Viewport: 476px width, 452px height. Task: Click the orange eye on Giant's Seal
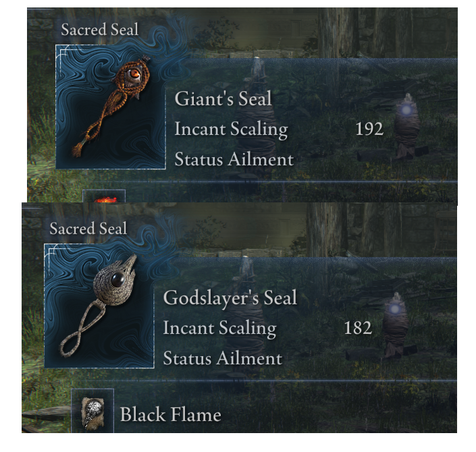click(x=134, y=74)
